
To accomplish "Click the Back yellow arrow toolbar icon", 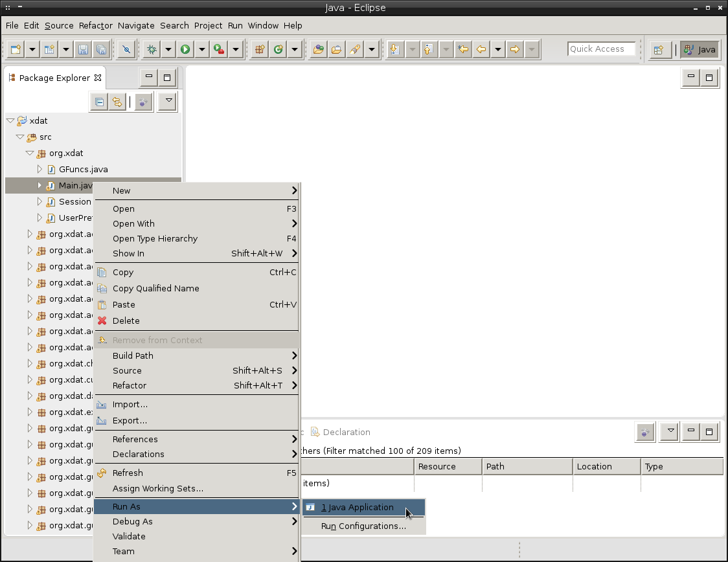I will tap(481, 49).
